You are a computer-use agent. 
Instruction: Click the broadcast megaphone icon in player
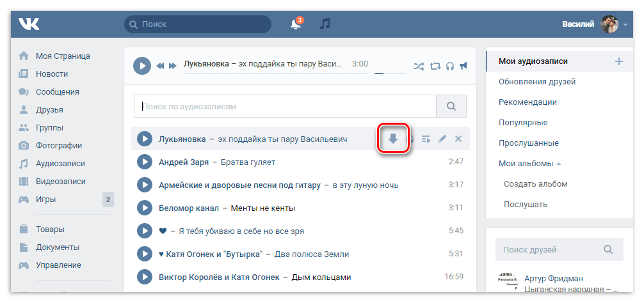[x=463, y=65]
